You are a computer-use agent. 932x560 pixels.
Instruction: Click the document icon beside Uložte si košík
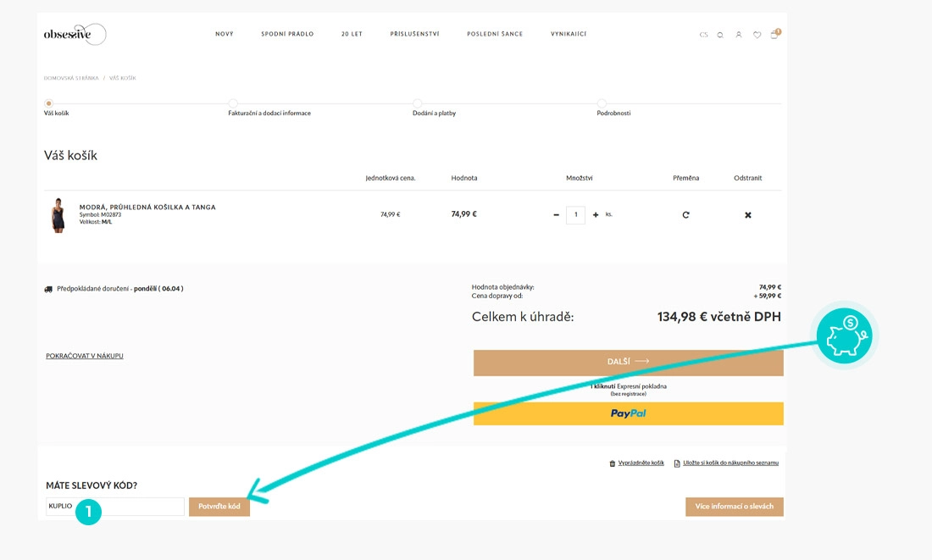click(677, 463)
